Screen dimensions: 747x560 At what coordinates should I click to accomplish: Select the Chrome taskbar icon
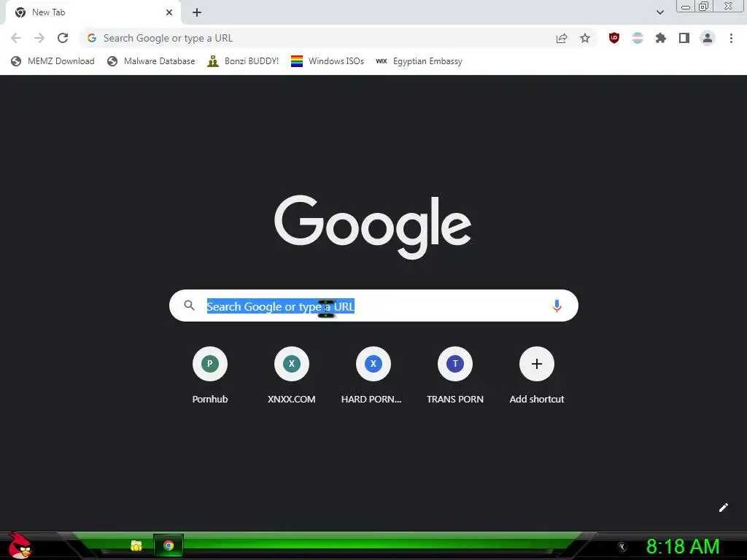(x=169, y=545)
